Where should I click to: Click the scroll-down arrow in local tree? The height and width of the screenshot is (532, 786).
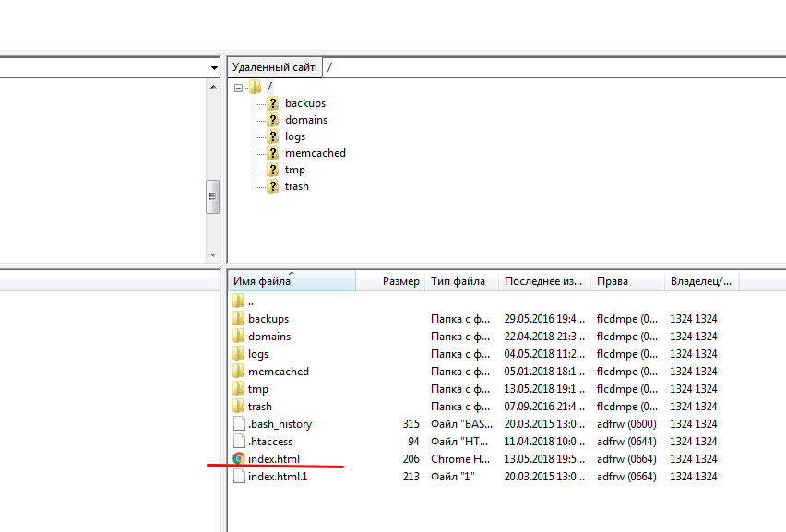(x=213, y=254)
